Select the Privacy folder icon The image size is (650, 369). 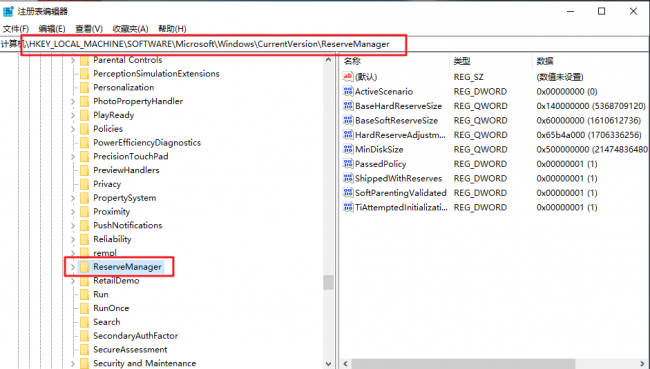tap(84, 184)
